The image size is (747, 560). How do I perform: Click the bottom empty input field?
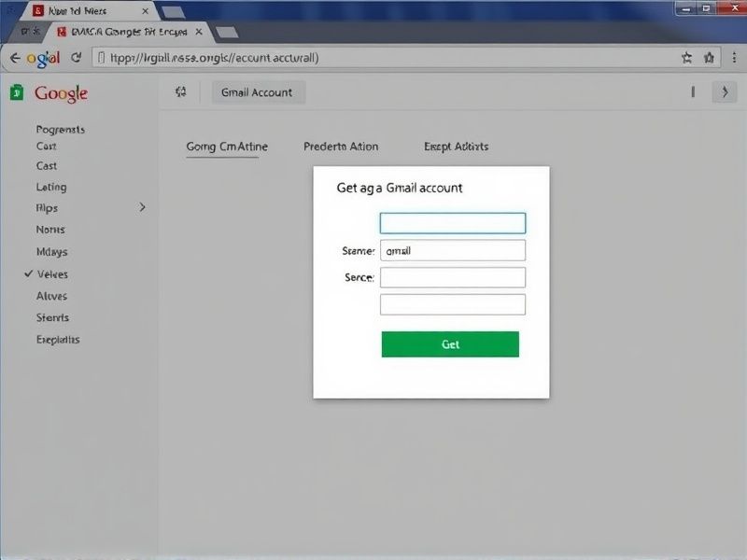point(453,305)
